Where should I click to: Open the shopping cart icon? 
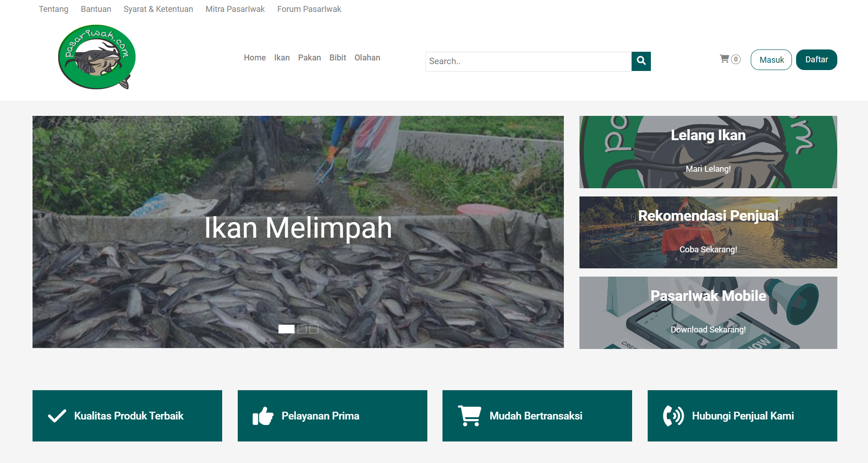[x=724, y=59]
